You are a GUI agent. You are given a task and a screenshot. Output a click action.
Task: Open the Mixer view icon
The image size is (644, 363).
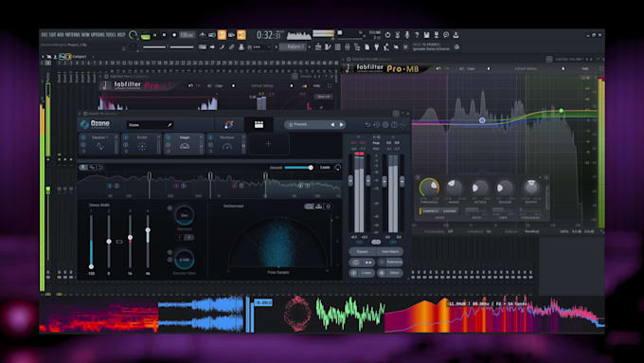click(347, 47)
